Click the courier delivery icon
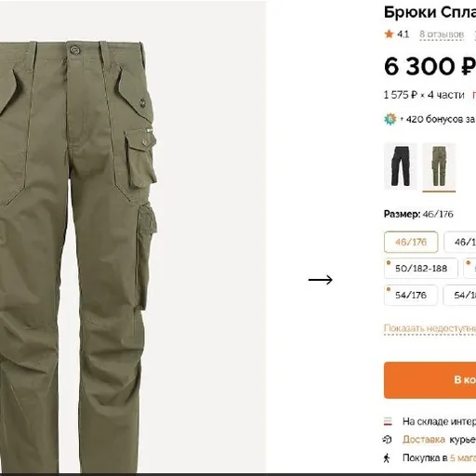 (388, 440)
